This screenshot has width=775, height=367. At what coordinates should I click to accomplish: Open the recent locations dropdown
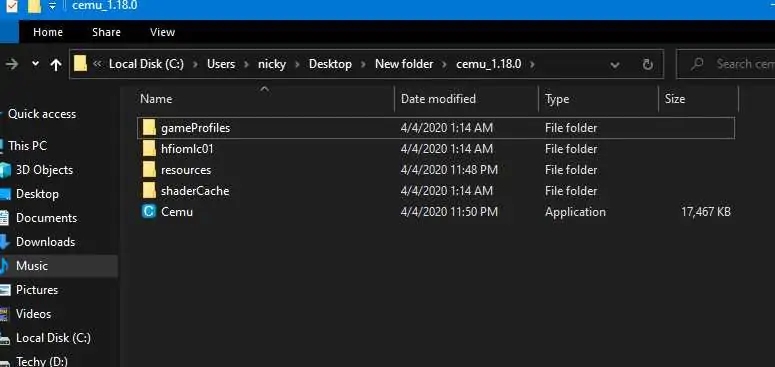[35, 64]
